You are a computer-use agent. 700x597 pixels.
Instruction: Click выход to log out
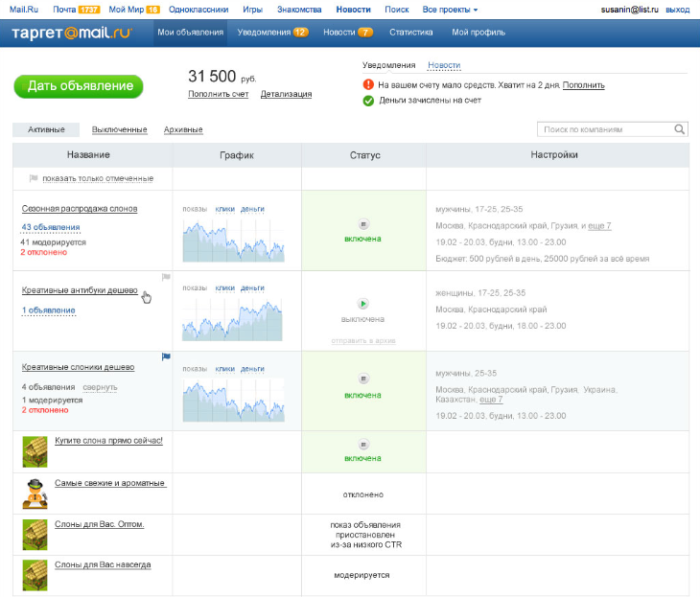pos(677,10)
